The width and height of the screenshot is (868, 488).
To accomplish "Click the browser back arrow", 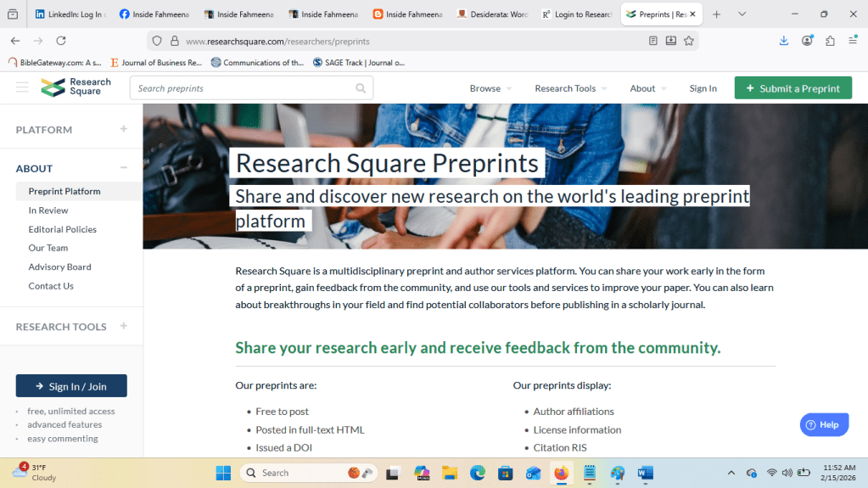I will (15, 41).
